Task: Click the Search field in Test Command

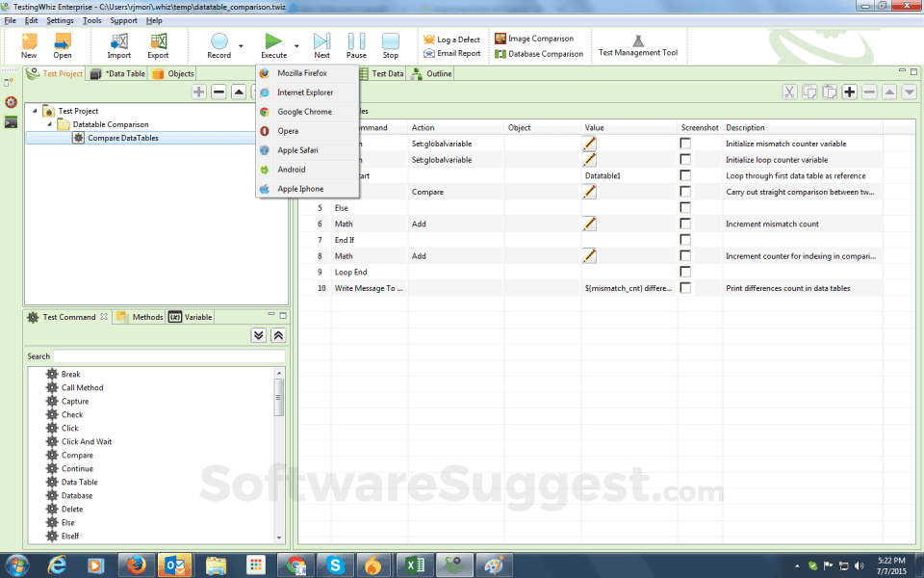Action: (x=168, y=356)
